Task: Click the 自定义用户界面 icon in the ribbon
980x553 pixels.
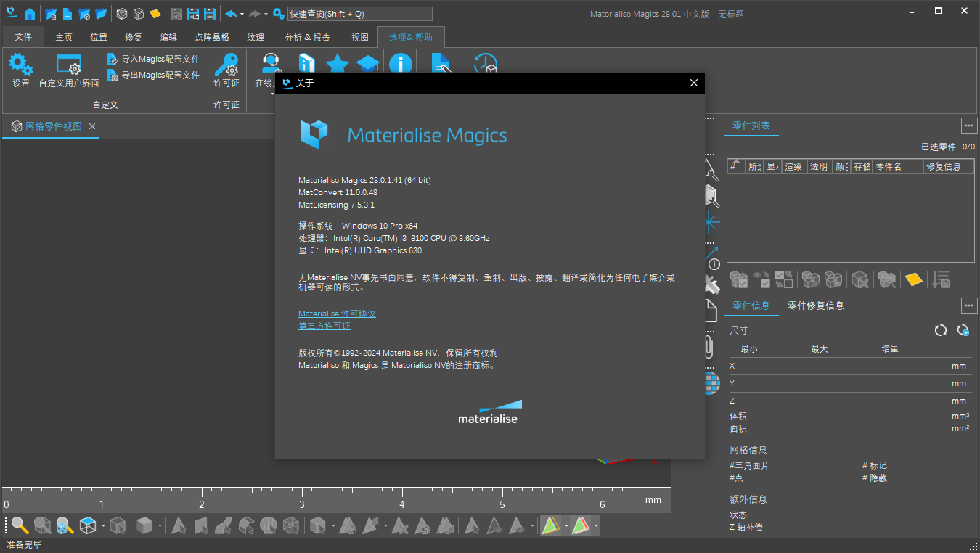Action: [68, 69]
